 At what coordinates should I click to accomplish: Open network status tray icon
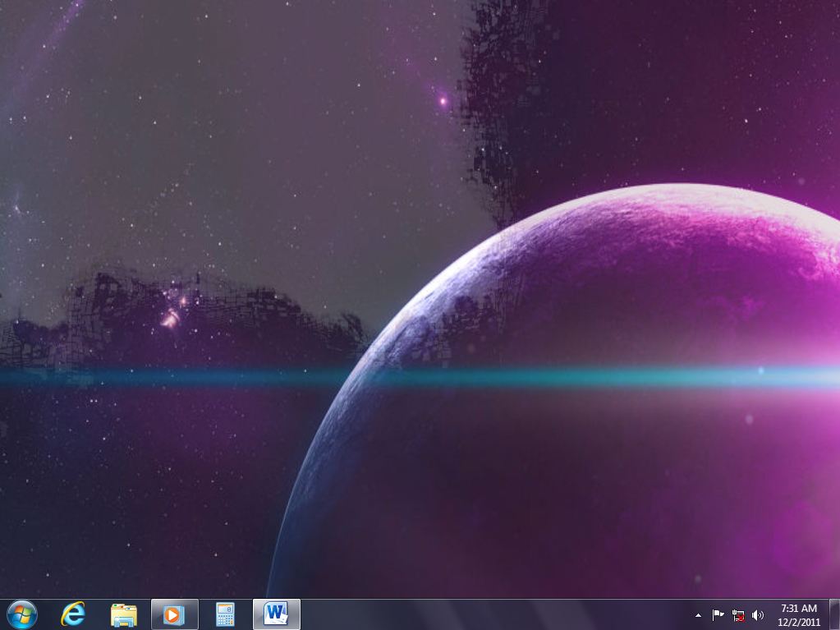738,615
